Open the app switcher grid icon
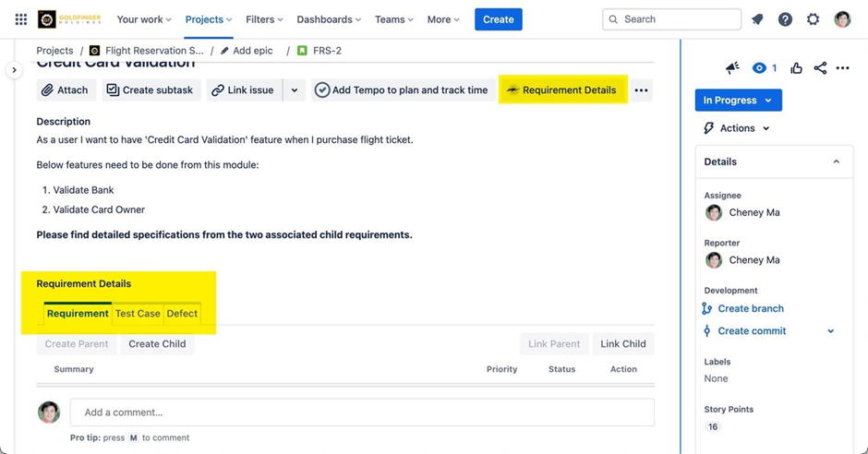The height and width of the screenshot is (454, 868). tap(20, 19)
